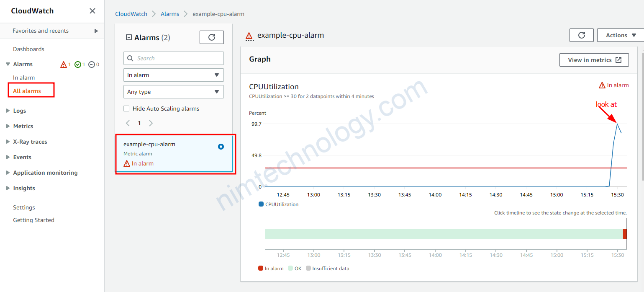This screenshot has width=644, height=292.
Task: Click the alarm Search field
Action: tap(174, 58)
